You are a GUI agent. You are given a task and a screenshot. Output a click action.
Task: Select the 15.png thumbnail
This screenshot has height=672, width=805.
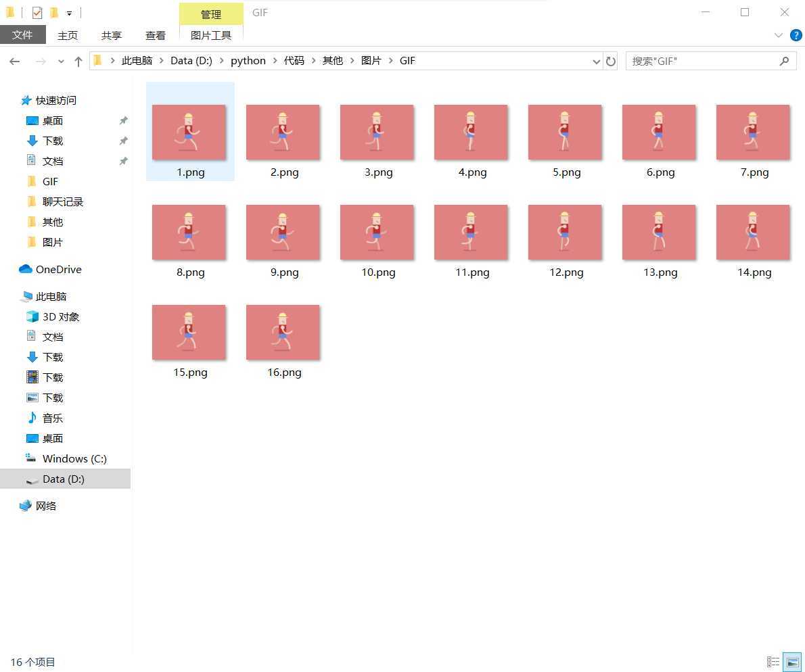click(x=189, y=333)
